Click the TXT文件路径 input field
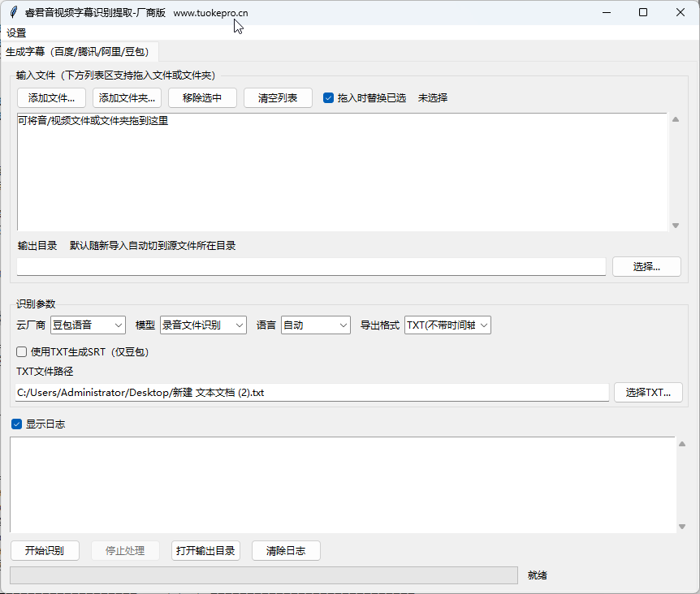The height and width of the screenshot is (594, 700). (x=312, y=393)
